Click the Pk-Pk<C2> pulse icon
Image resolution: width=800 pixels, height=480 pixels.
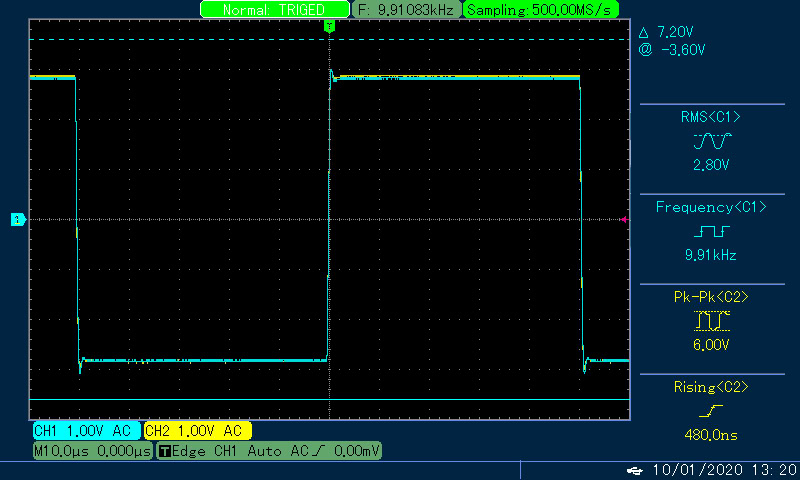pos(712,321)
